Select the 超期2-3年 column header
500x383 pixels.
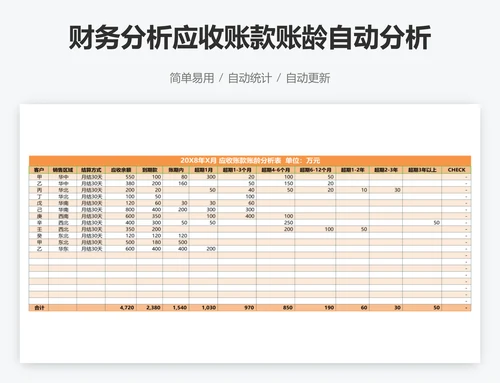386,170
